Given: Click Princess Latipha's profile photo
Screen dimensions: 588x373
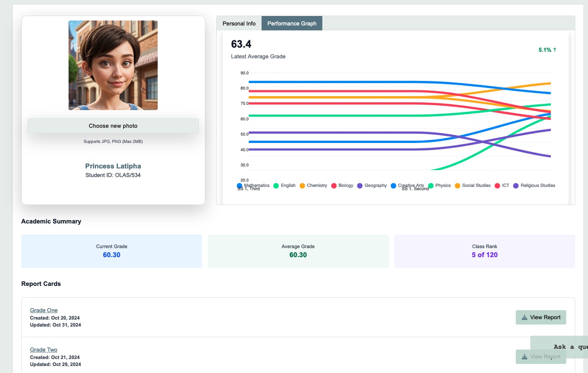Looking at the screenshot, I should (113, 65).
